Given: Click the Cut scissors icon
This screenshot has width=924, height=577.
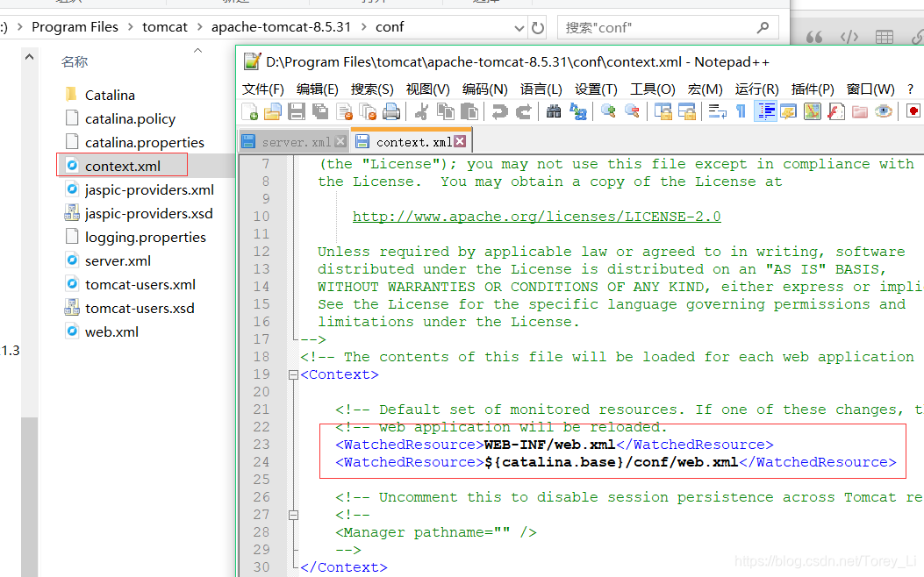Looking at the screenshot, I should [420, 111].
